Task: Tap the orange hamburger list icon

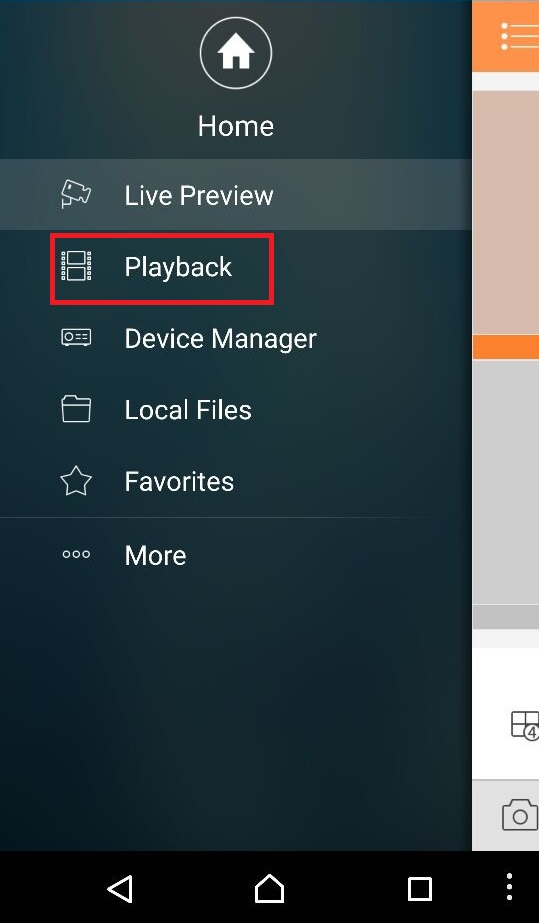Action: 519,36
